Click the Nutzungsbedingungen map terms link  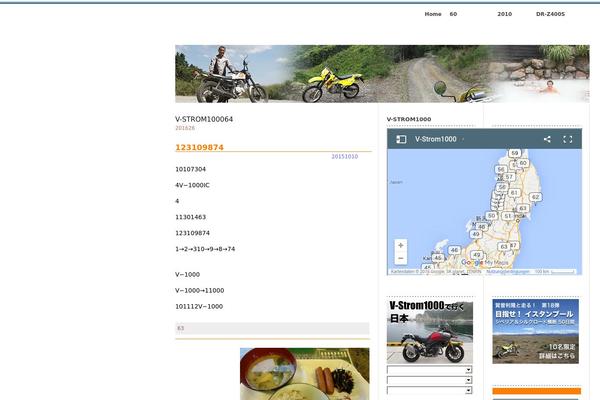pos(508,271)
